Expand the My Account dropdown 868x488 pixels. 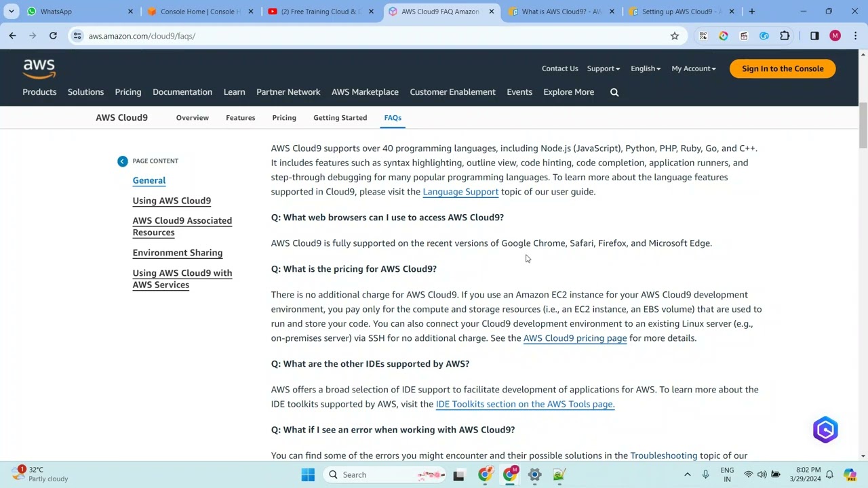pyautogui.click(x=694, y=68)
